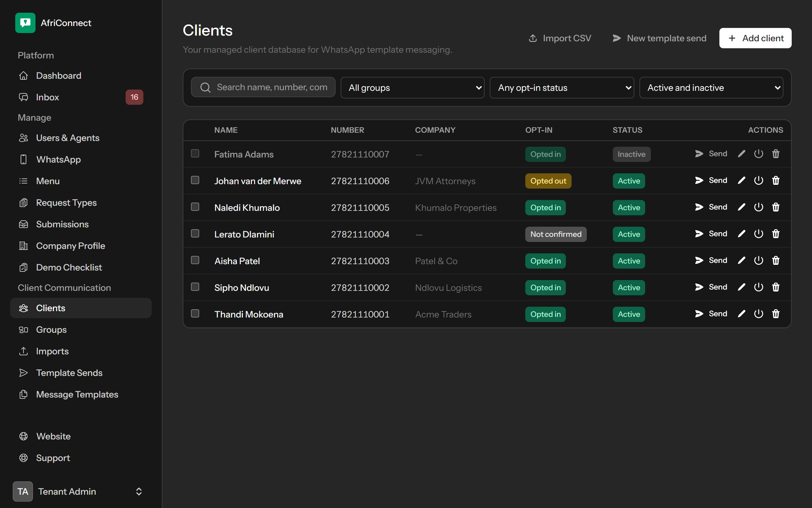Open Users & Agents

pyautogui.click(x=81, y=138)
